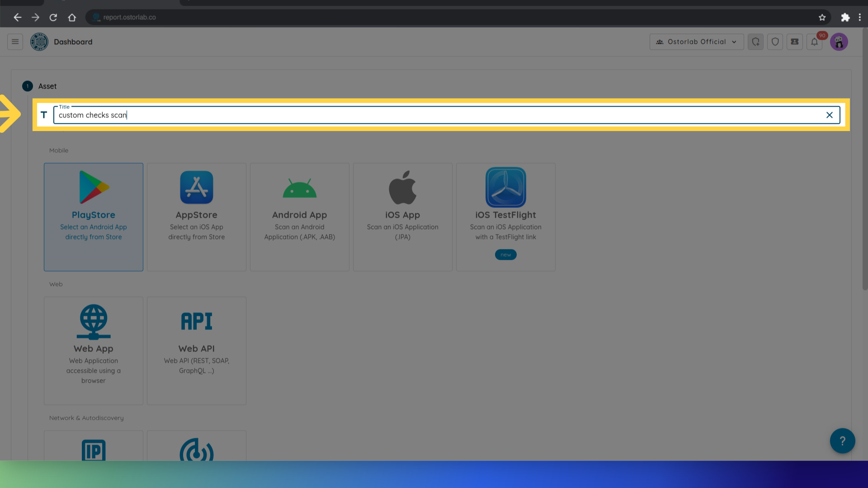Screen dimensions: 868x488
Task: Choose the iOS App asset option
Action: coord(403,217)
